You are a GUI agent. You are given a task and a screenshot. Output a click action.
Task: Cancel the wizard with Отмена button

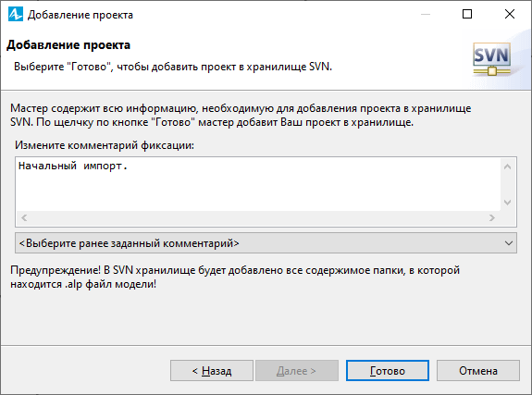tap(478, 371)
